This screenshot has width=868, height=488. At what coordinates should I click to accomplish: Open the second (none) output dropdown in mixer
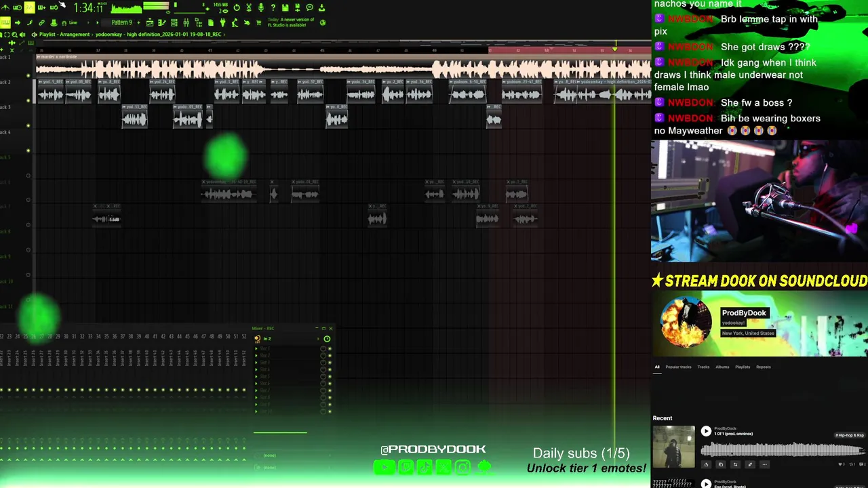[x=294, y=467]
